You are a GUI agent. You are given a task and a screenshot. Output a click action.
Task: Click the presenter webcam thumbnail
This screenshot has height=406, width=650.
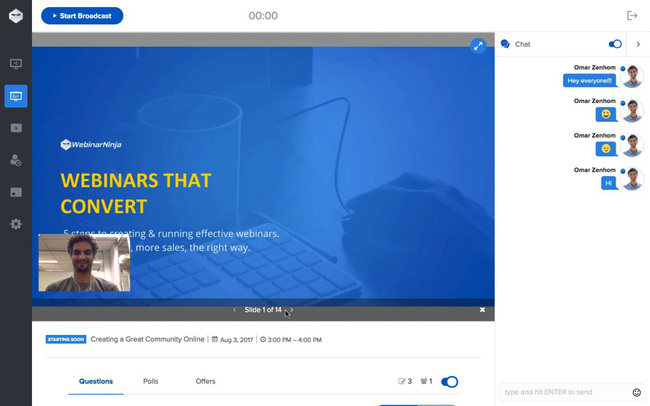click(x=84, y=263)
